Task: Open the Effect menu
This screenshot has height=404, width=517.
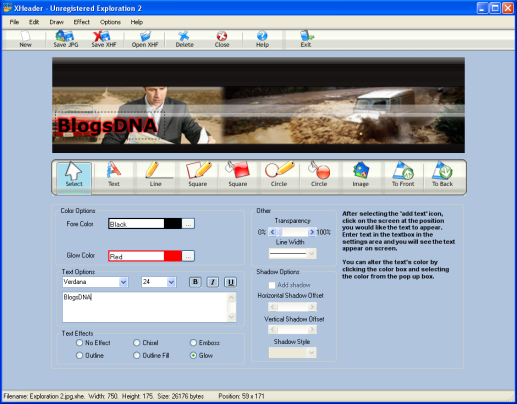Action: coord(82,22)
